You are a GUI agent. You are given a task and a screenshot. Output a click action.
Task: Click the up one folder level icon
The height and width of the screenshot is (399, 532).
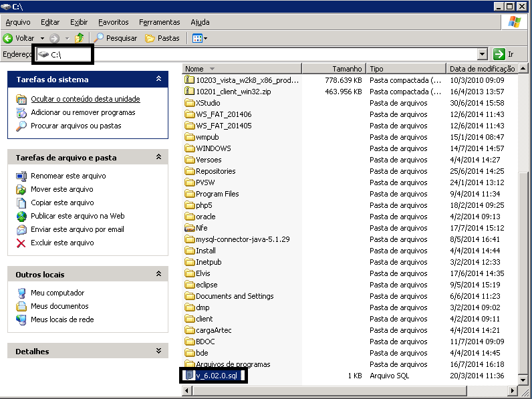80,38
